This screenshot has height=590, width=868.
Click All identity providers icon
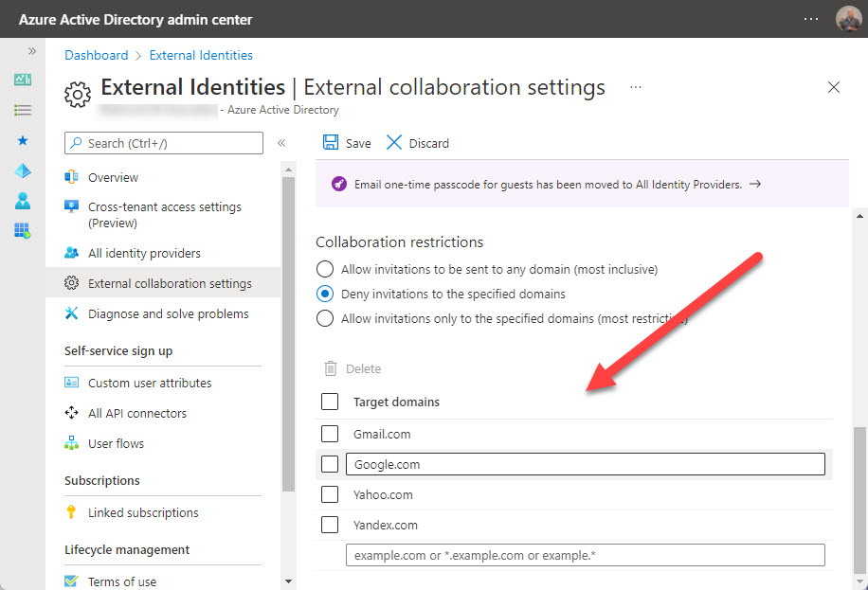71,253
